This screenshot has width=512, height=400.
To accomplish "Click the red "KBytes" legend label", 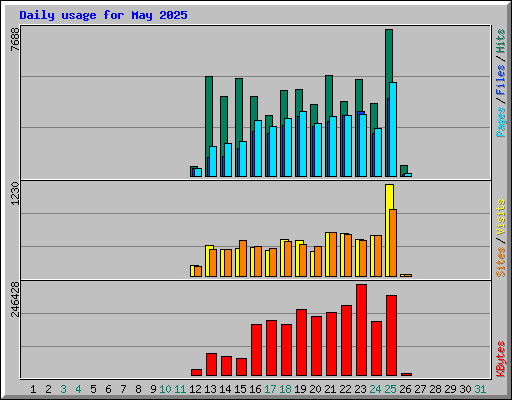I will [501, 359].
